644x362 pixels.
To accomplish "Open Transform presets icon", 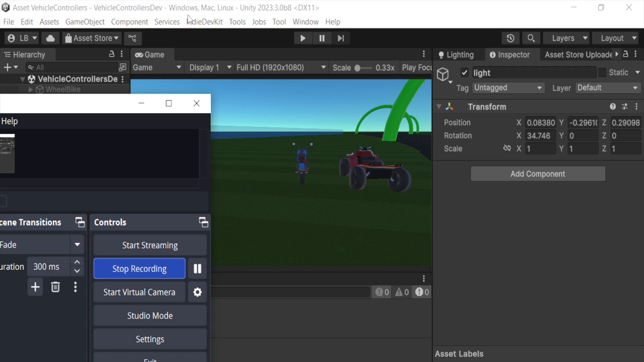I will click(x=625, y=107).
